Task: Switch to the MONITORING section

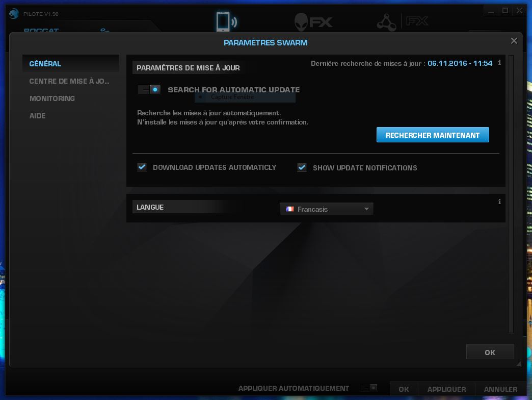Action: pyautogui.click(x=52, y=98)
